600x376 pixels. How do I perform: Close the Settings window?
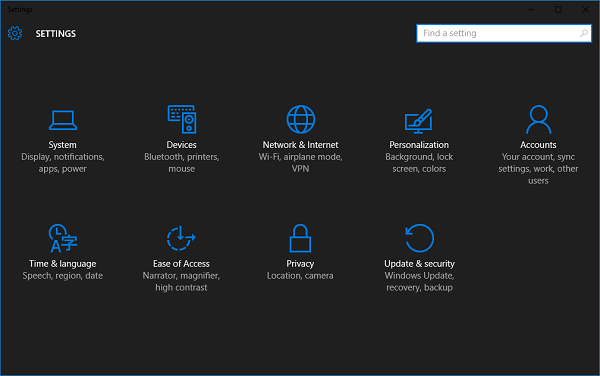point(585,10)
